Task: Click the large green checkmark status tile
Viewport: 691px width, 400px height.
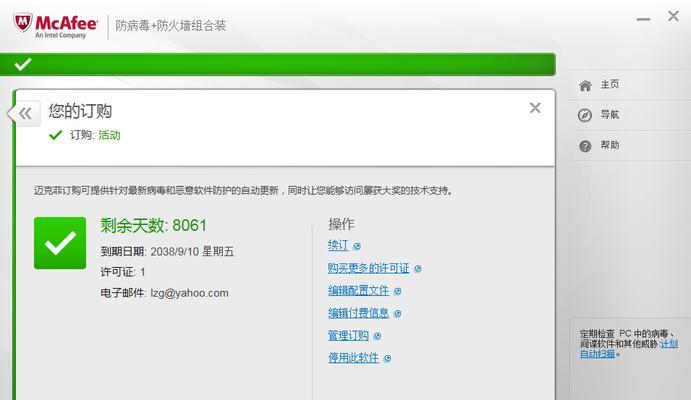Action: pyautogui.click(x=60, y=243)
